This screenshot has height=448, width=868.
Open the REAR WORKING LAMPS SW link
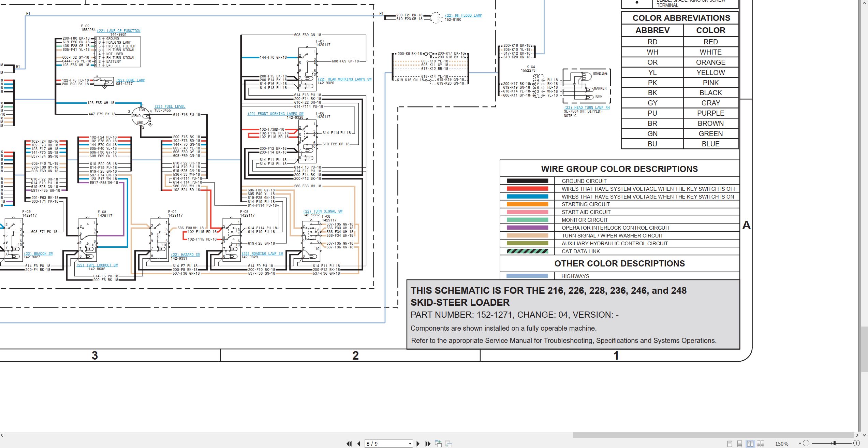tap(344, 79)
